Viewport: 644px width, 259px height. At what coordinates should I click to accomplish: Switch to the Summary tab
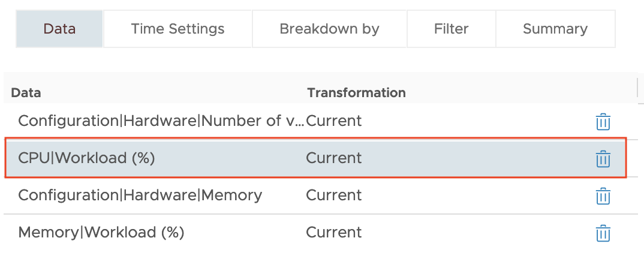pyautogui.click(x=555, y=29)
